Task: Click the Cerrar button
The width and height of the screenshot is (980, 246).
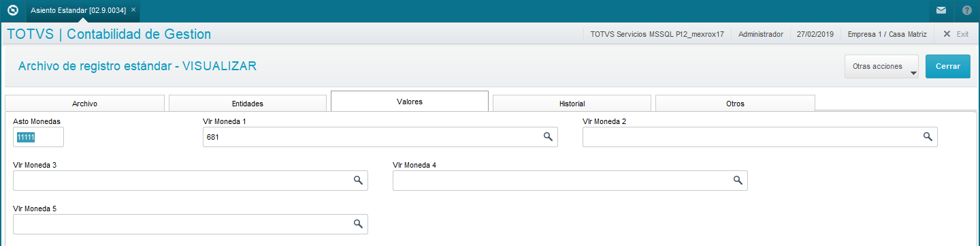Action: [x=948, y=67]
